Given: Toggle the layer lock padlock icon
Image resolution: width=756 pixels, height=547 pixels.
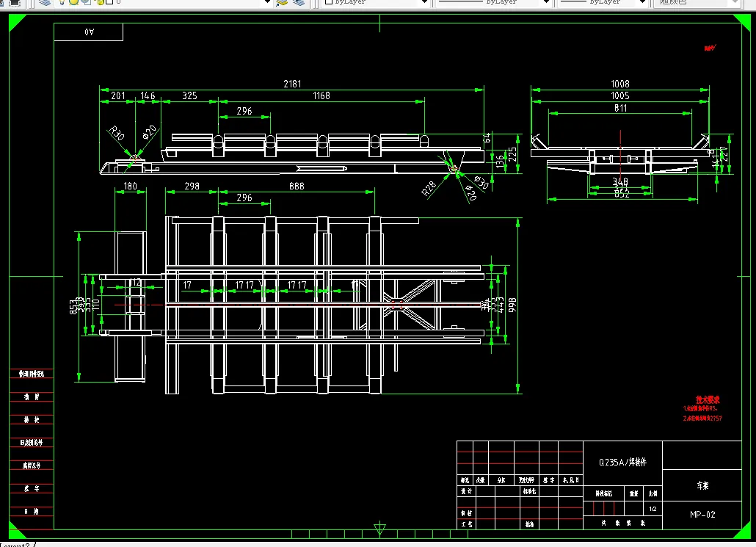Looking at the screenshot, I should pyautogui.click(x=101, y=2).
